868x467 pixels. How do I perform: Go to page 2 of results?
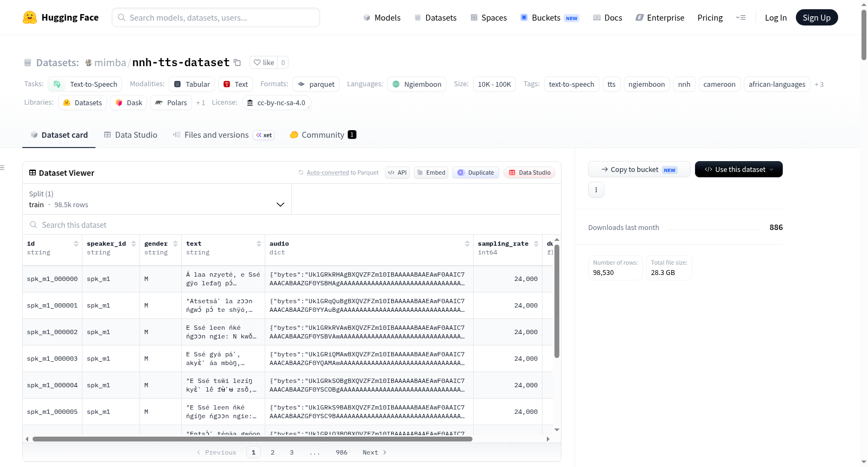point(272,452)
